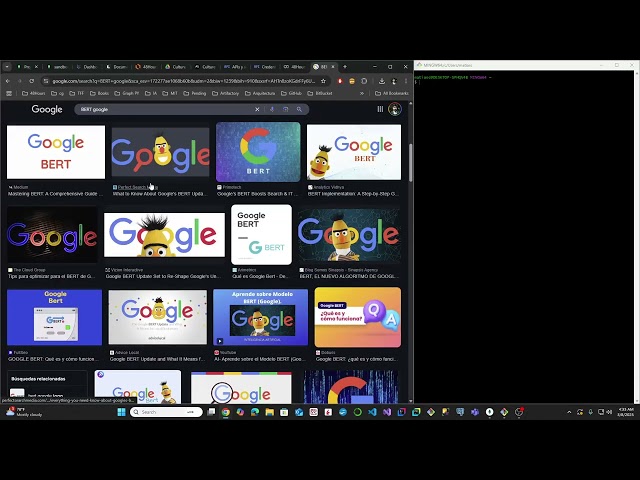
Task: Open the Medium Google BERT image result
Action: 56,152
